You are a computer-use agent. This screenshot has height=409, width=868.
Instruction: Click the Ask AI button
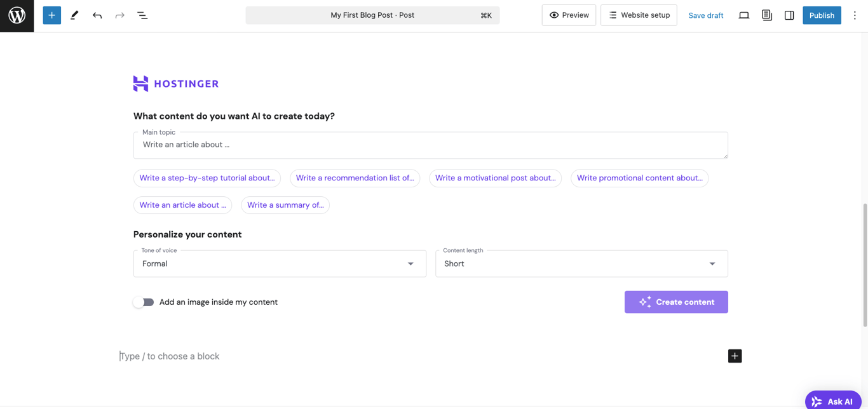coord(833,401)
